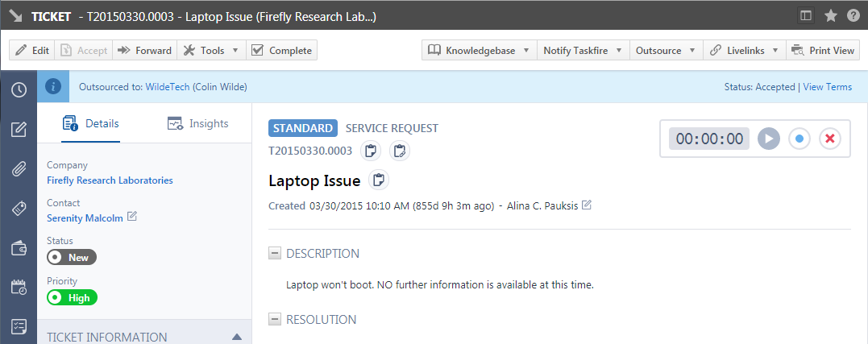Image resolution: width=868 pixels, height=344 pixels.
Task: Click the note edit sidebar icon
Action: (19, 129)
